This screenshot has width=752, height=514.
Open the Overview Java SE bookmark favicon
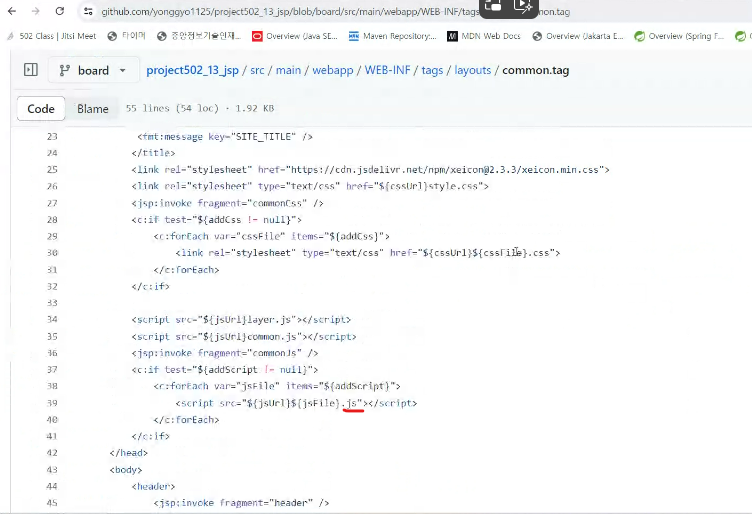point(258,36)
